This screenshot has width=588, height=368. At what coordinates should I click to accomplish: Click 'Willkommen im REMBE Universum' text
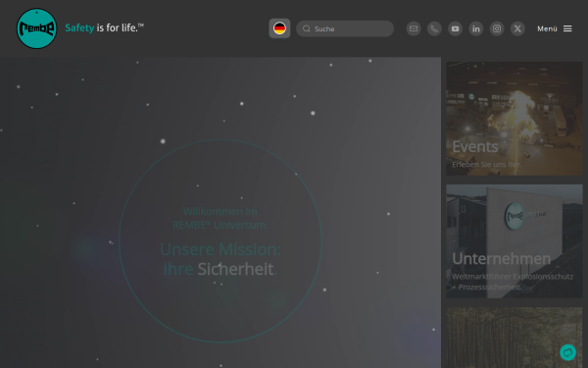[x=220, y=218]
